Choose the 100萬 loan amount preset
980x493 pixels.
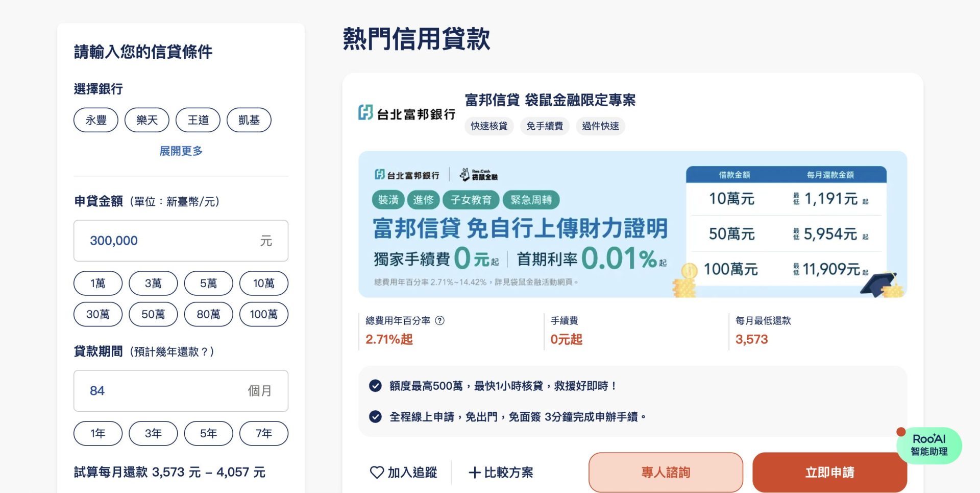point(264,314)
